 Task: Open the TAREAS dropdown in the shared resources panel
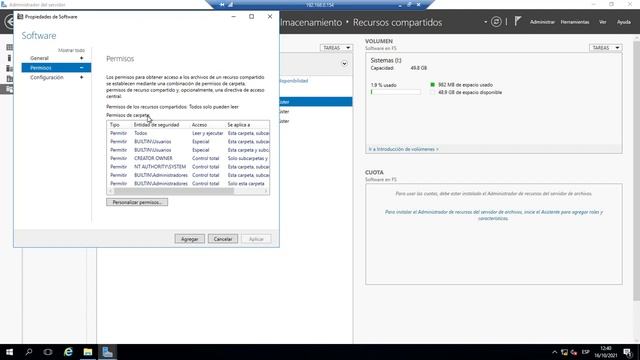coord(336,48)
